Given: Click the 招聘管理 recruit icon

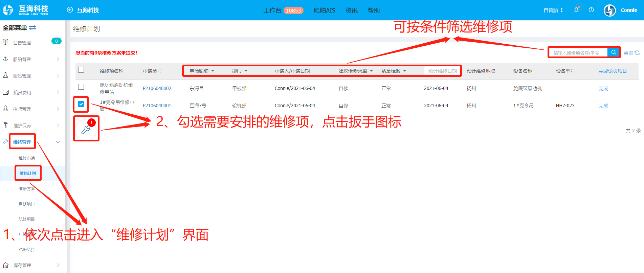Looking at the screenshot, I should coord(5,108).
